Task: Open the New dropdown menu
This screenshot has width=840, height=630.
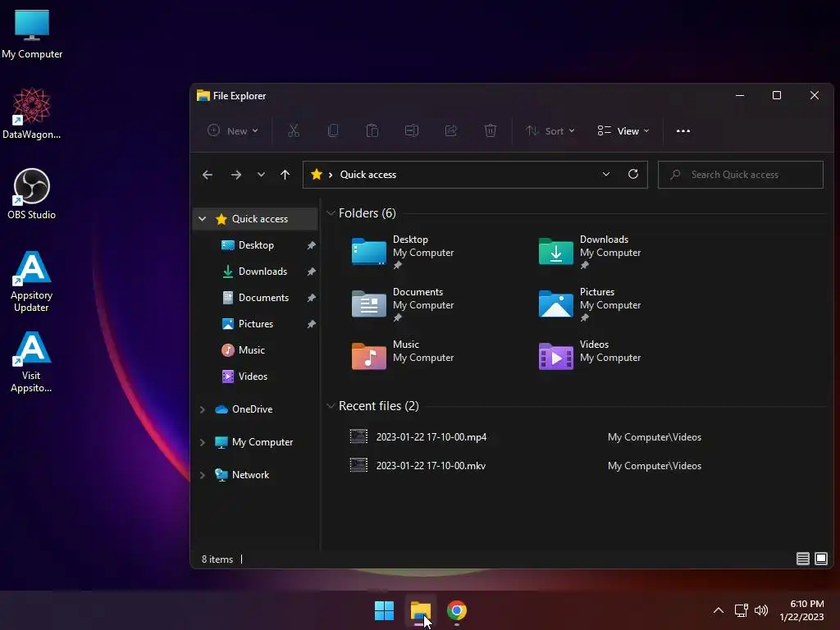Action: coord(233,130)
